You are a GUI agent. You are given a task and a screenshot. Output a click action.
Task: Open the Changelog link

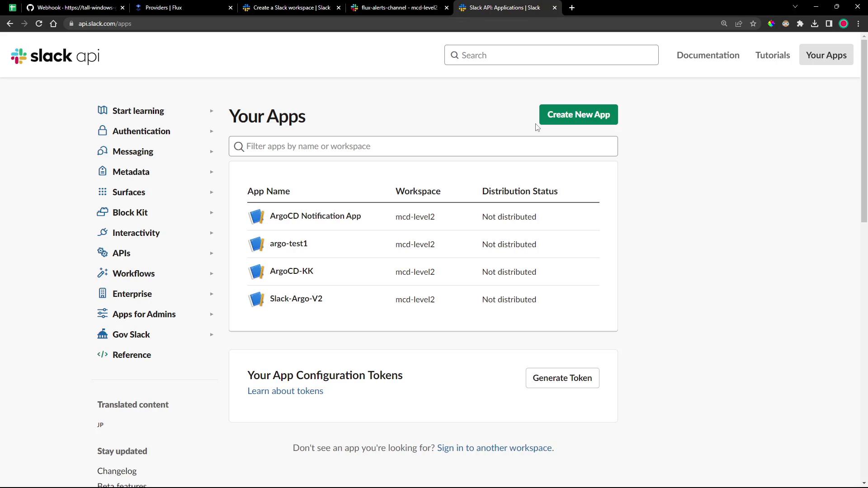117,471
